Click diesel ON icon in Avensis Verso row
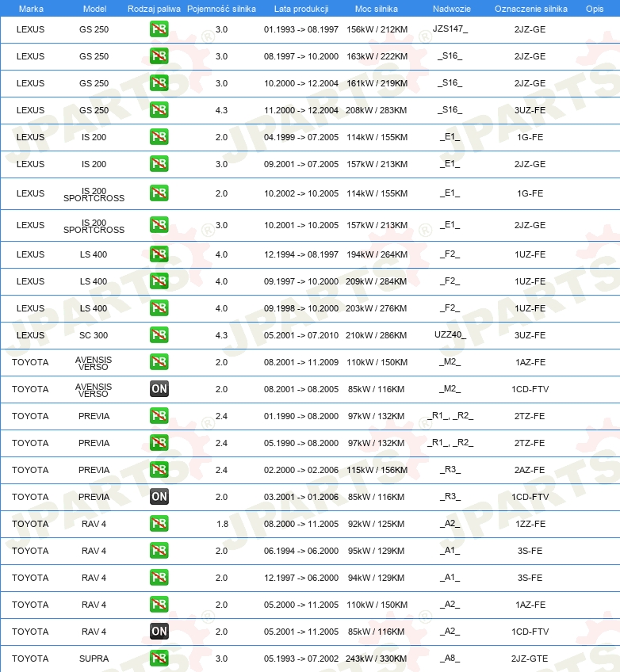Screen dimensions: 620x672 pos(159,389)
